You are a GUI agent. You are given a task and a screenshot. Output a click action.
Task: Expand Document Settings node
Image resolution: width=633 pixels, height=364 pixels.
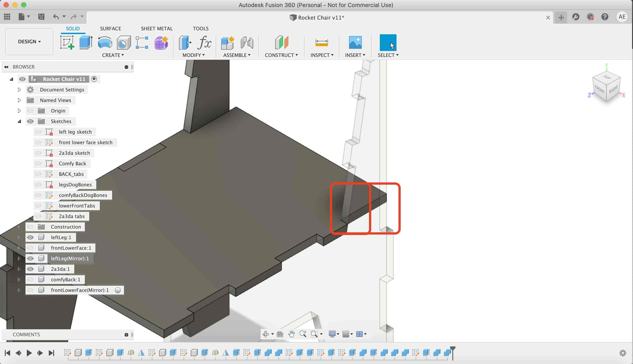(19, 89)
